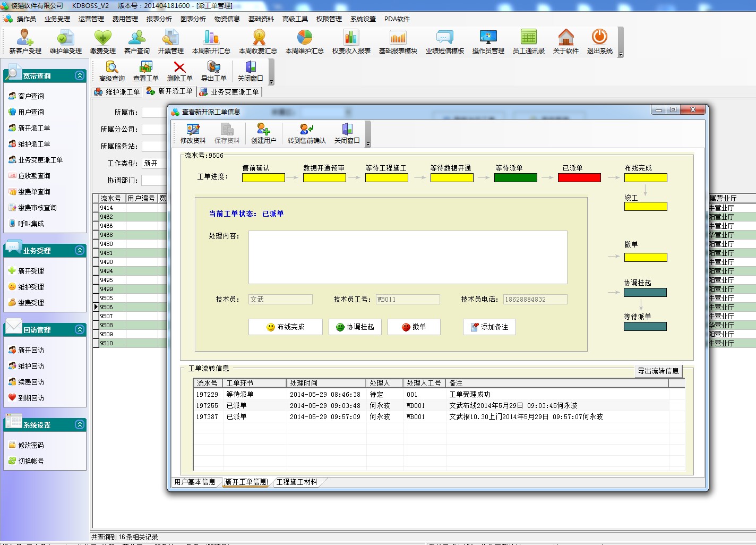Open 维护单受理 toolbar icon

[66, 41]
